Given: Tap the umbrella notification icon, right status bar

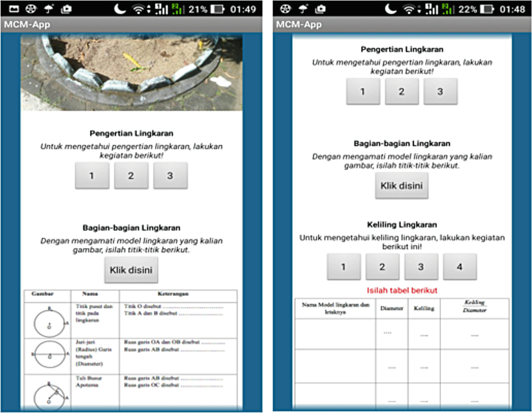Looking at the screenshot, I should pyautogui.click(x=303, y=9).
